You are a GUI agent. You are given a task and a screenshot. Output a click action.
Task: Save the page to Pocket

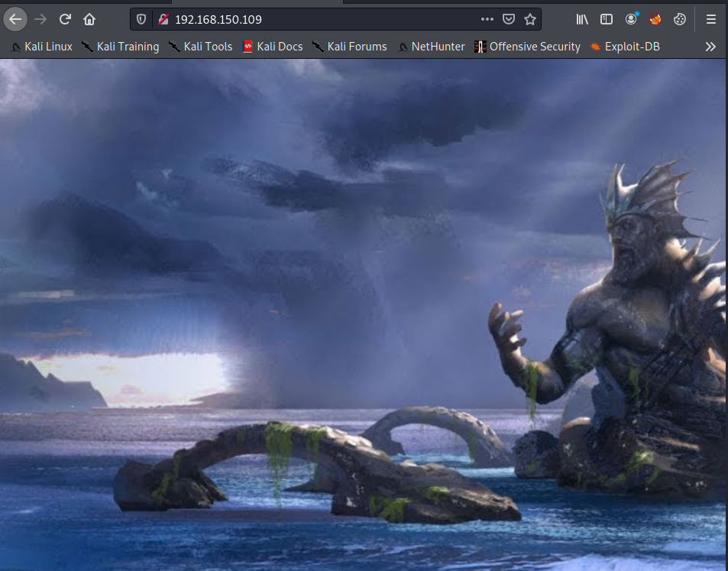tap(509, 19)
